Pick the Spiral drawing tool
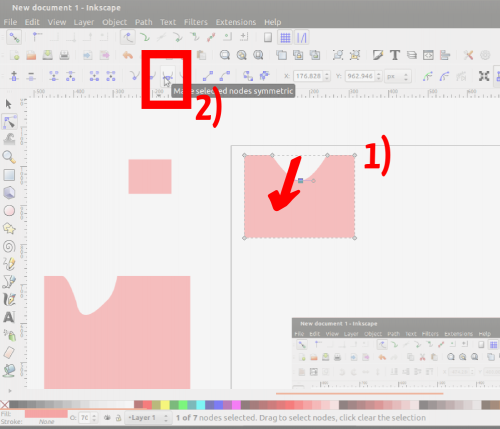 pos(9,247)
